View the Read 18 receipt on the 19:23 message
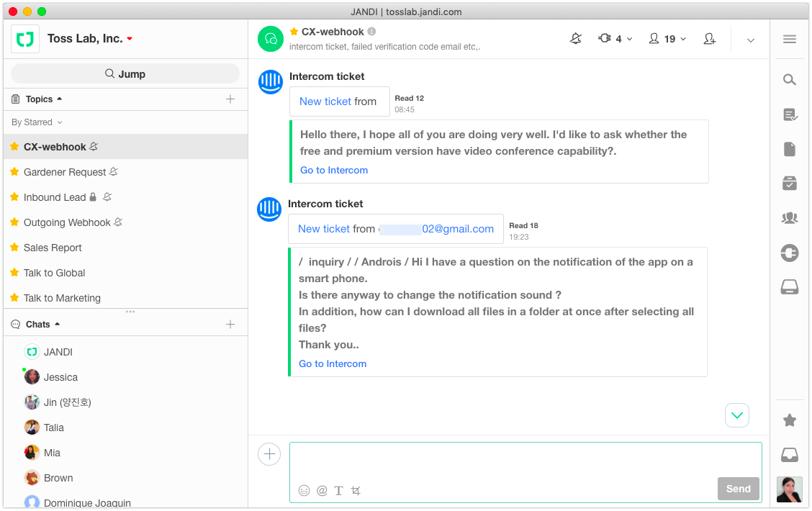812x511 pixels. 523,226
